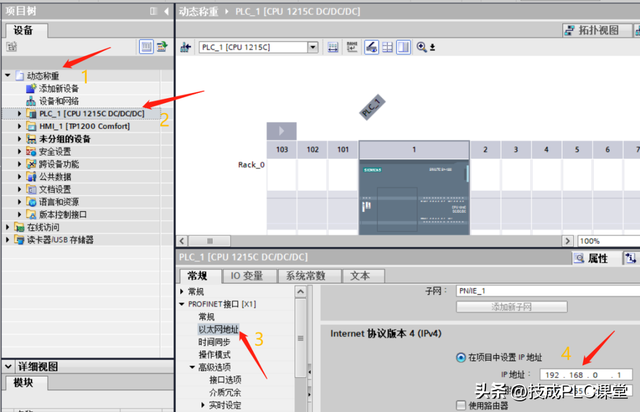Toggle the side panel layout toolbar icon
Screen dimensions: 640x412
point(403,47)
